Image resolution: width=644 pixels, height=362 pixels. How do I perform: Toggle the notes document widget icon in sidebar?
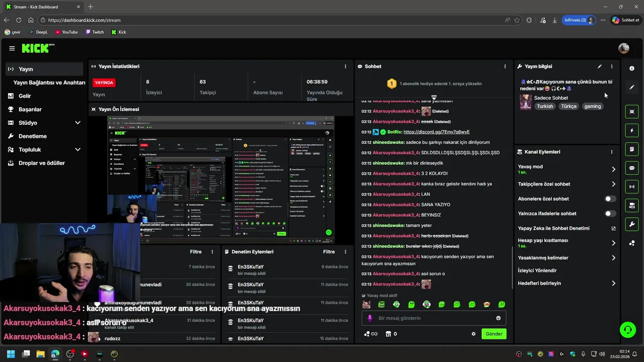point(632,149)
